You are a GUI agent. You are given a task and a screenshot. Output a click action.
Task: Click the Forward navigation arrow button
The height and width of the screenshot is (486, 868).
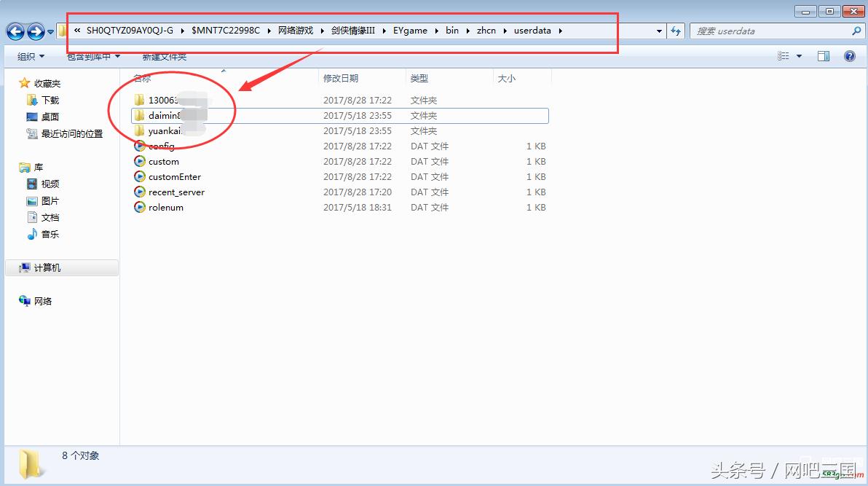click(x=36, y=31)
